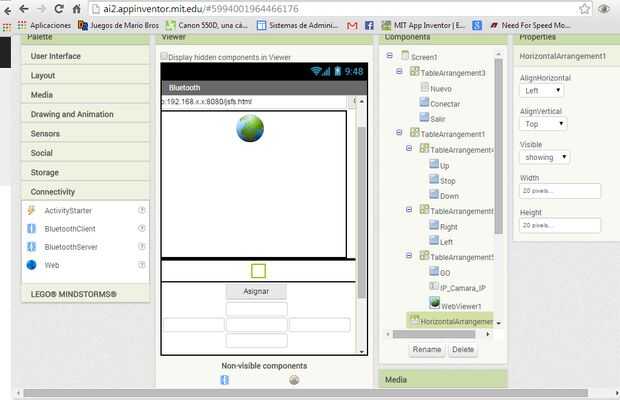Collapse TableArrangement1 tree node
Viewport: 620px width, 400px height.
point(399,132)
